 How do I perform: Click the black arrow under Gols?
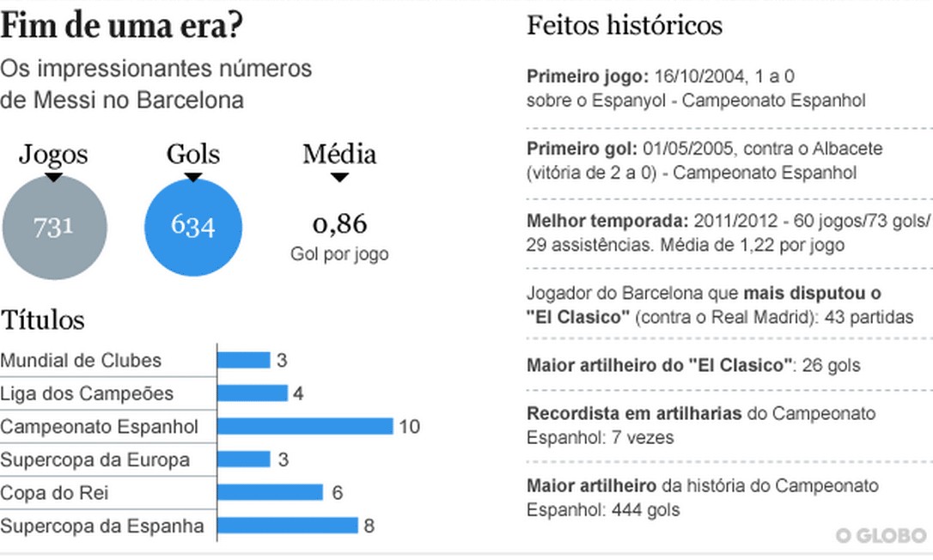click(x=193, y=177)
